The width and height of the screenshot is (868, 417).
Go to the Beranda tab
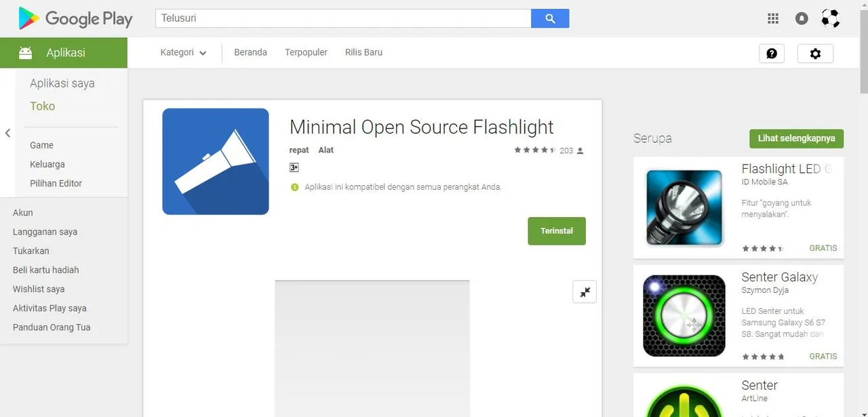(x=250, y=52)
